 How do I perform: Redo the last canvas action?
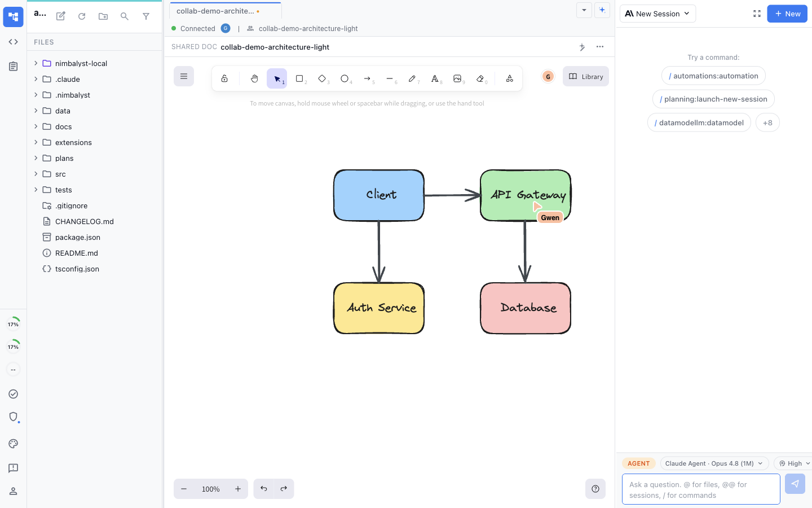point(284,489)
